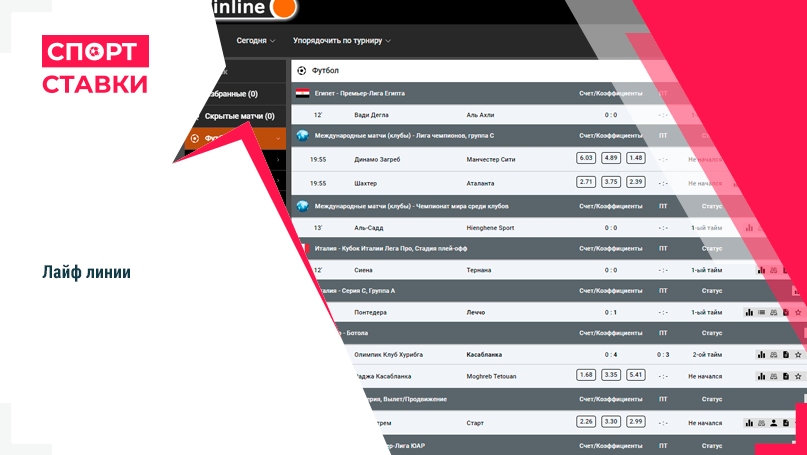Open the document icon for Олимпик Хурибга match
Image resolution: width=807 pixels, height=455 pixels.
tap(786, 354)
